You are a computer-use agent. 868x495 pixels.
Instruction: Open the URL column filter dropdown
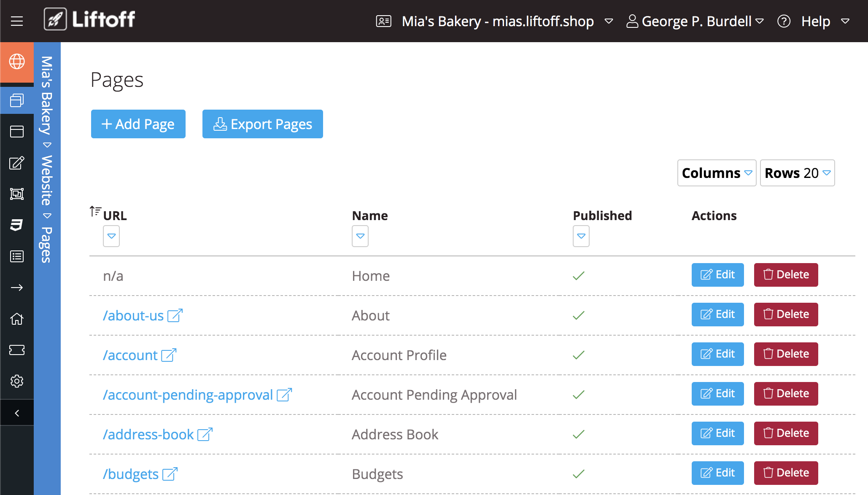(x=111, y=236)
